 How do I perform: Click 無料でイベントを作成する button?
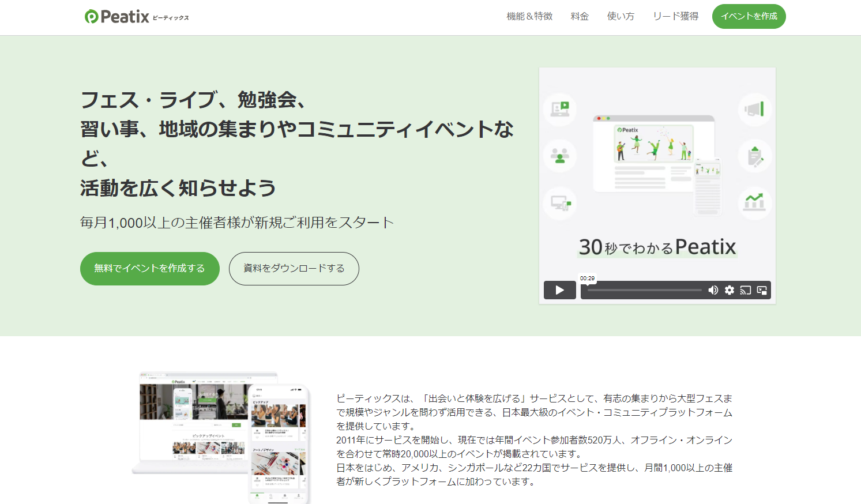pyautogui.click(x=150, y=268)
